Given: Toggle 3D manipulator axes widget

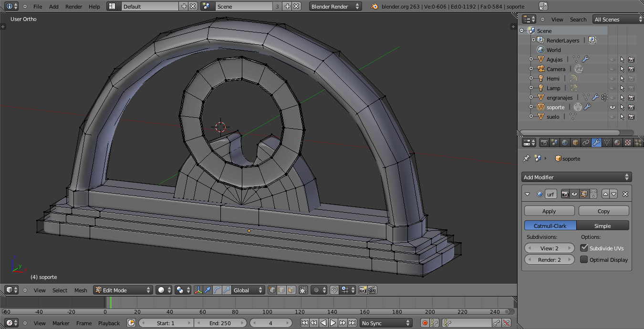Looking at the screenshot, I should (x=198, y=290).
